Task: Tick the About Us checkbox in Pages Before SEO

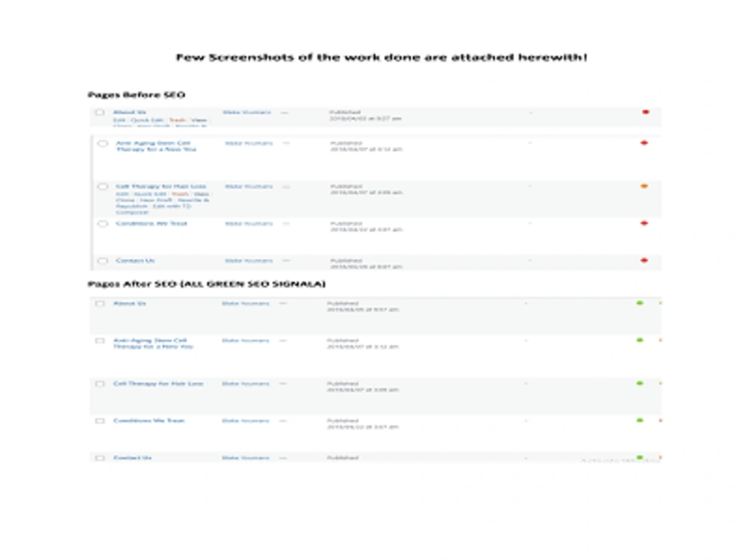Action: 99,113
